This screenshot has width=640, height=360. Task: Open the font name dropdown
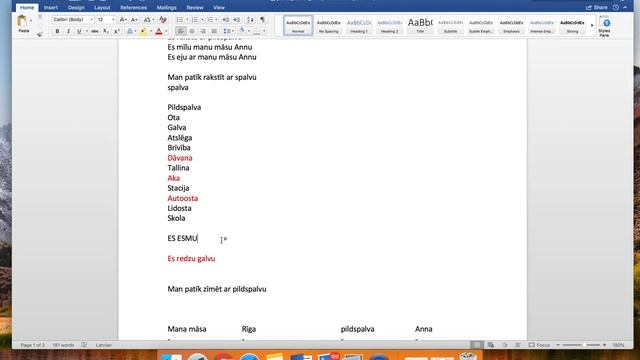[x=91, y=20]
